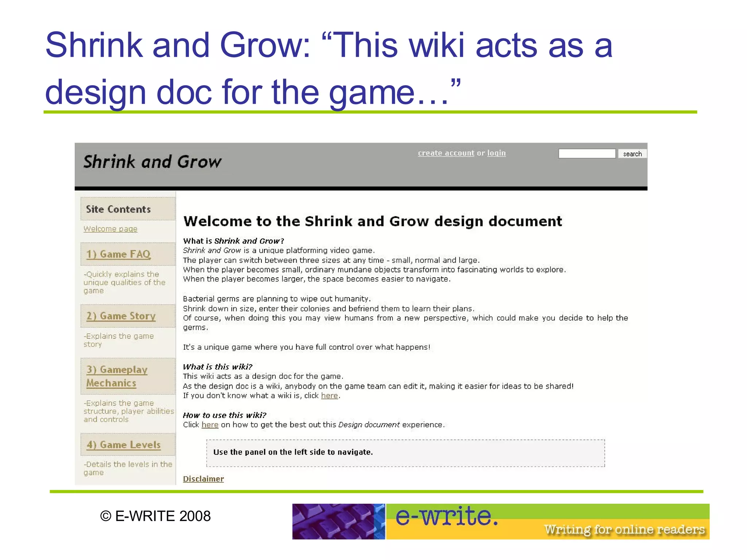Click 'here' link explaining what a wiki is

(x=329, y=396)
